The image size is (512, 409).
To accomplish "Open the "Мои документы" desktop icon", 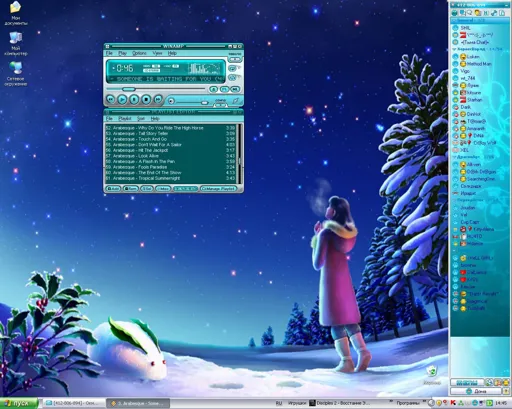I will coord(15,13).
